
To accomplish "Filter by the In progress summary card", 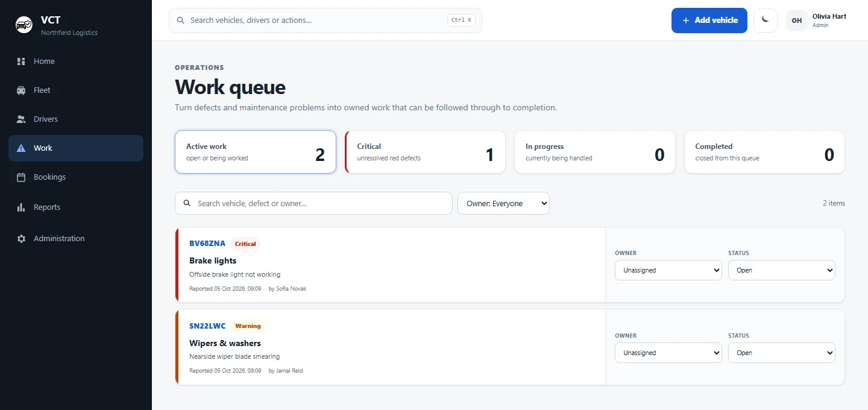I will click(595, 152).
